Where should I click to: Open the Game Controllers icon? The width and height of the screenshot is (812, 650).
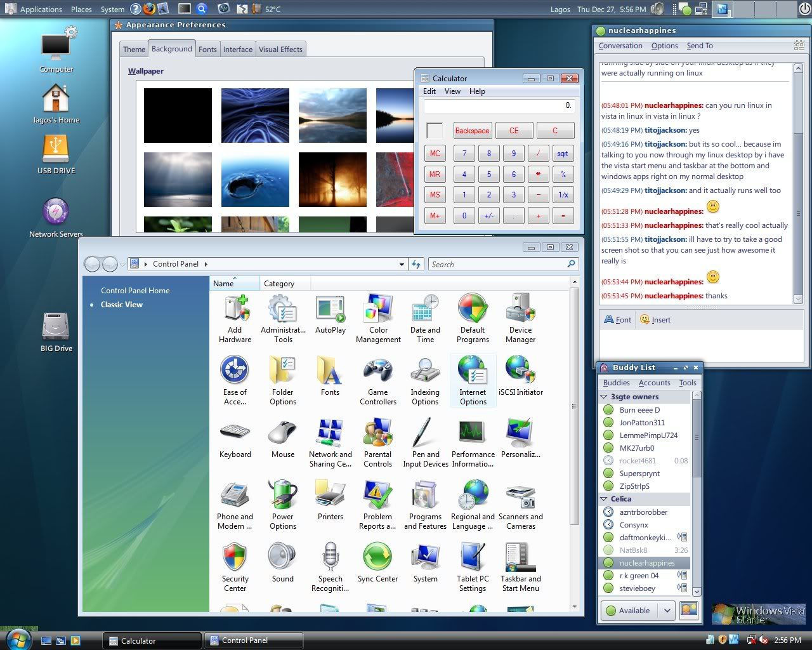tap(377, 380)
